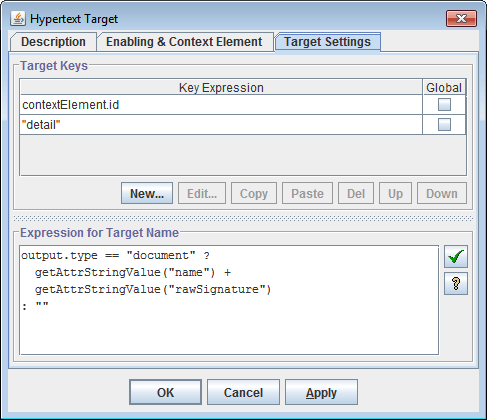Image resolution: width=487 pixels, height=420 pixels.
Task: Close the Hypertext Target dialog
Action: pos(461,18)
